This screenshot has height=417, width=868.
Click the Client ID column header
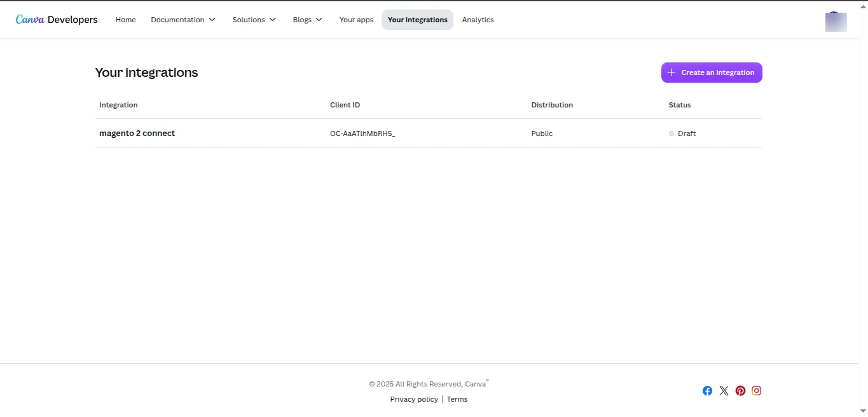(345, 105)
